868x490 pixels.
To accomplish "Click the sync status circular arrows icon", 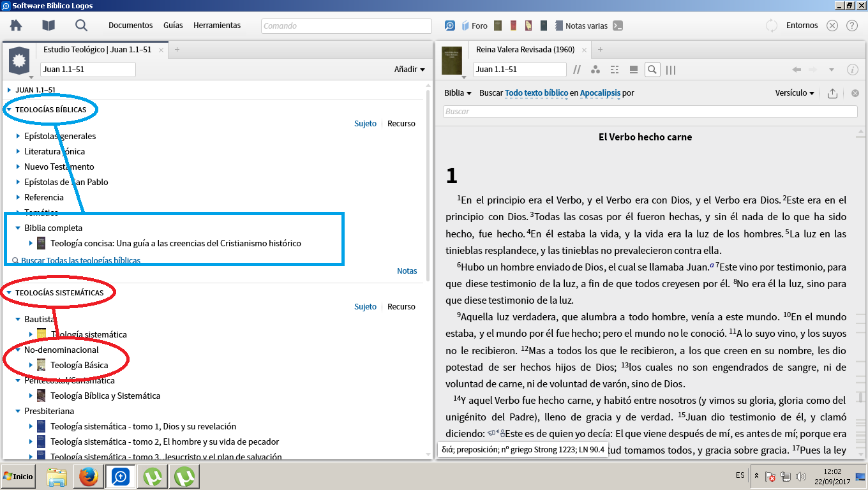I will pyautogui.click(x=772, y=26).
